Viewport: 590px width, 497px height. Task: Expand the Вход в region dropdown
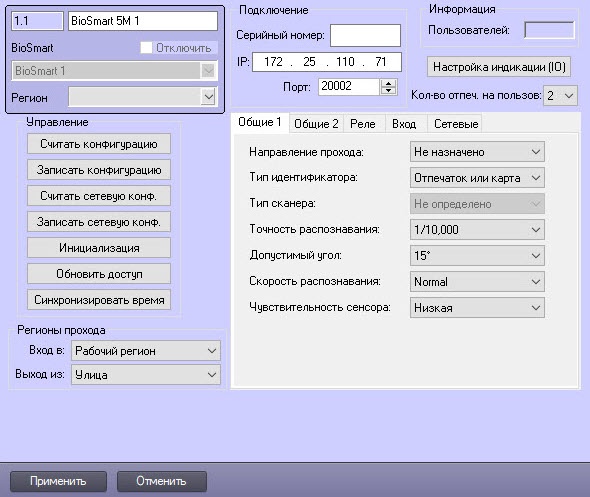point(146,351)
